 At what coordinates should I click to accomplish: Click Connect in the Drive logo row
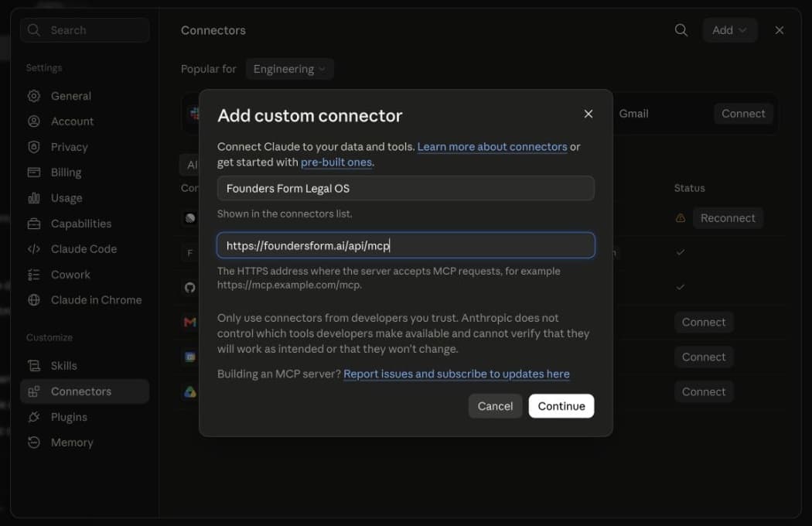pyautogui.click(x=703, y=391)
